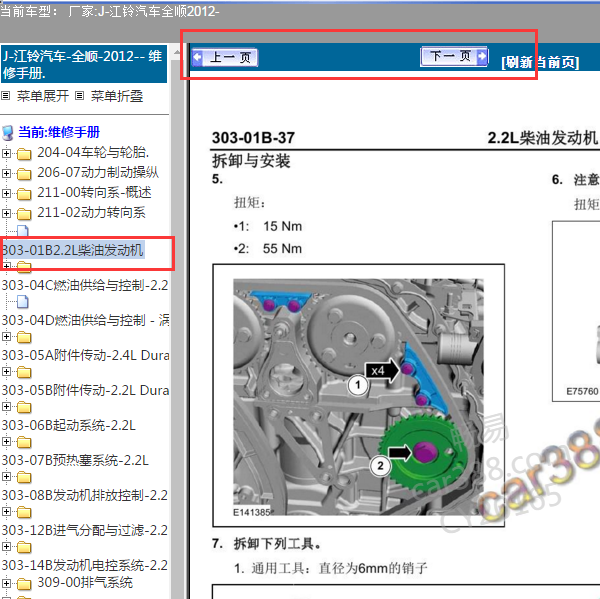
Task: Open 303-08B发动机排放控制-2.2 entry
Action: 85,496
